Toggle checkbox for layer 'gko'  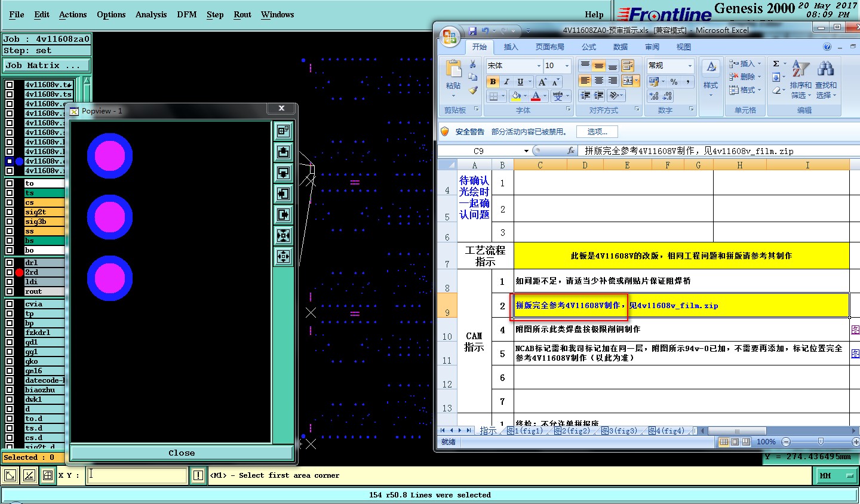(10, 361)
